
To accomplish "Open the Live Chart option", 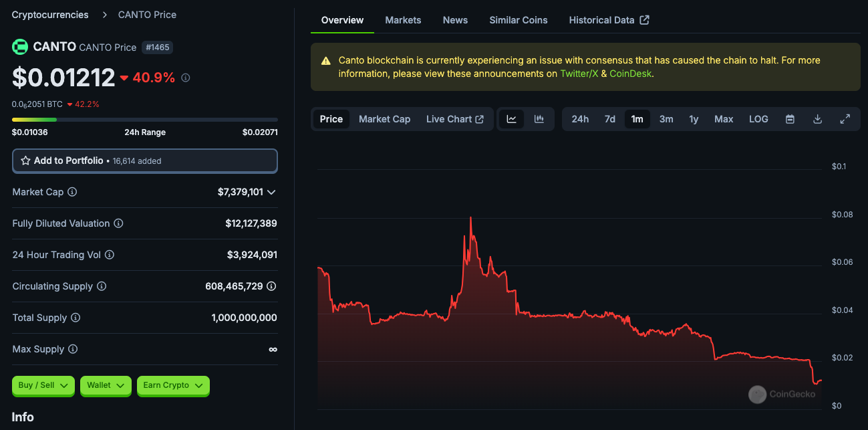I will click(x=454, y=119).
